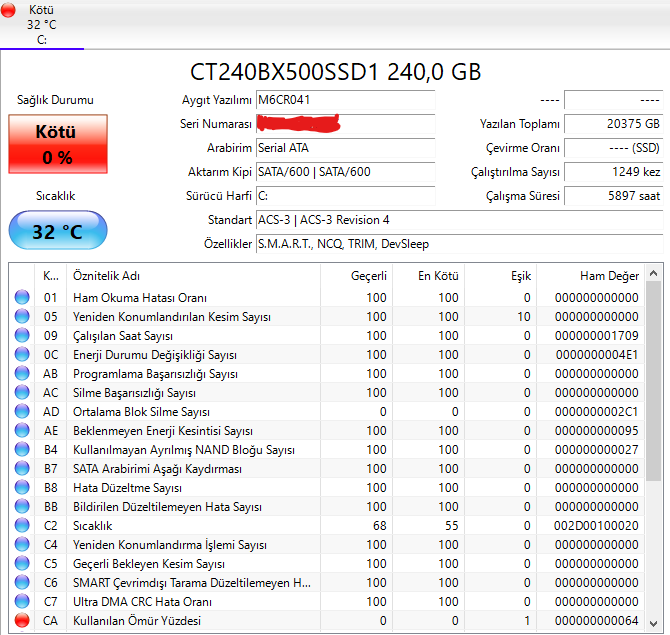This screenshot has width=670, height=635.
Task: Select the Yeniden Konumlandırma İşlemi Sayısı row
Action: pyautogui.click(x=327, y=545)
